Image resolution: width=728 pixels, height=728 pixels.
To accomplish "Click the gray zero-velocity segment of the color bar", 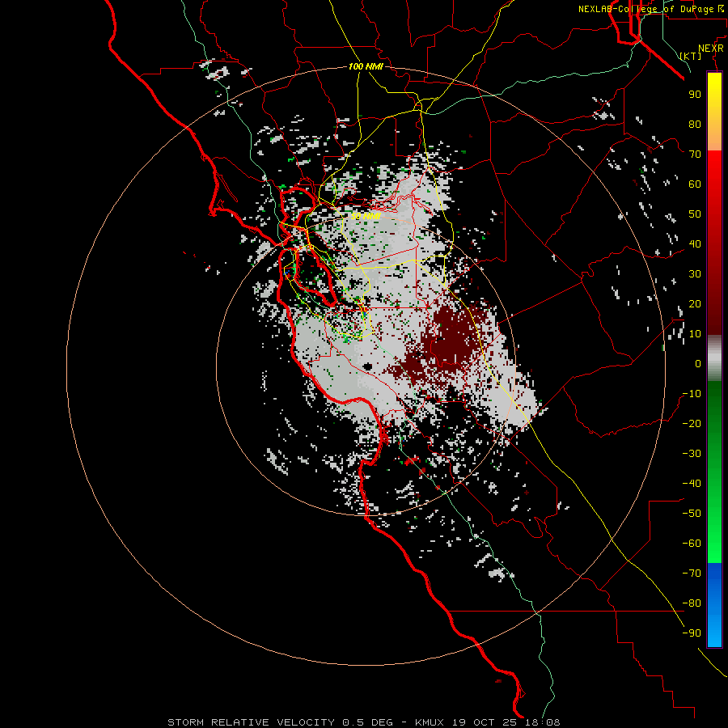I will (x=714, y=358).
